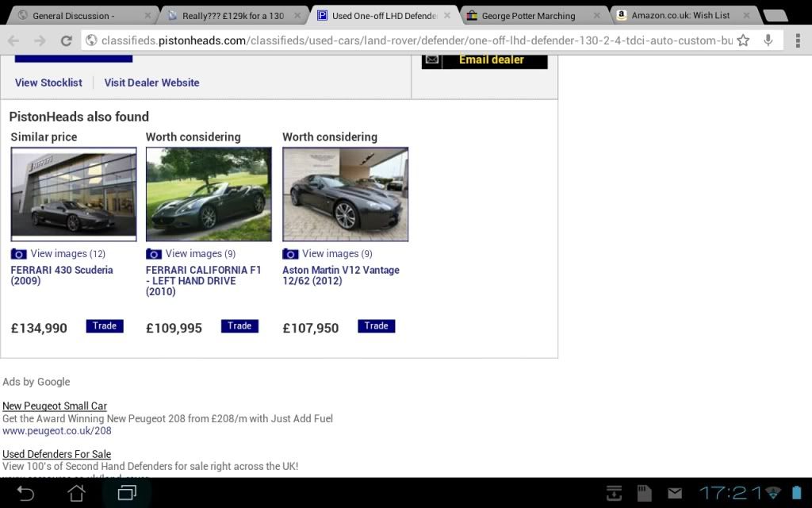
Task: Tap the microphone voice search icon
Action: pyautogui.click(x=768, y=40)
